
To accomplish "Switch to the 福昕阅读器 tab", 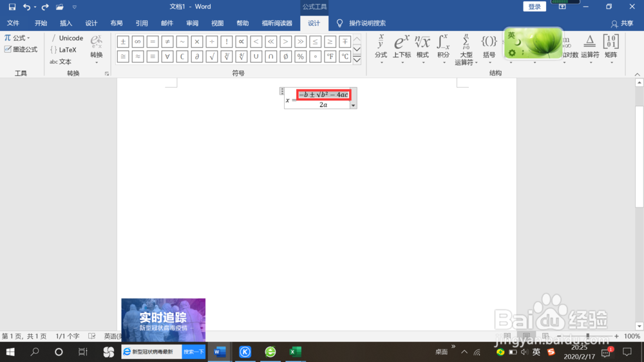I will coord(277,23).
